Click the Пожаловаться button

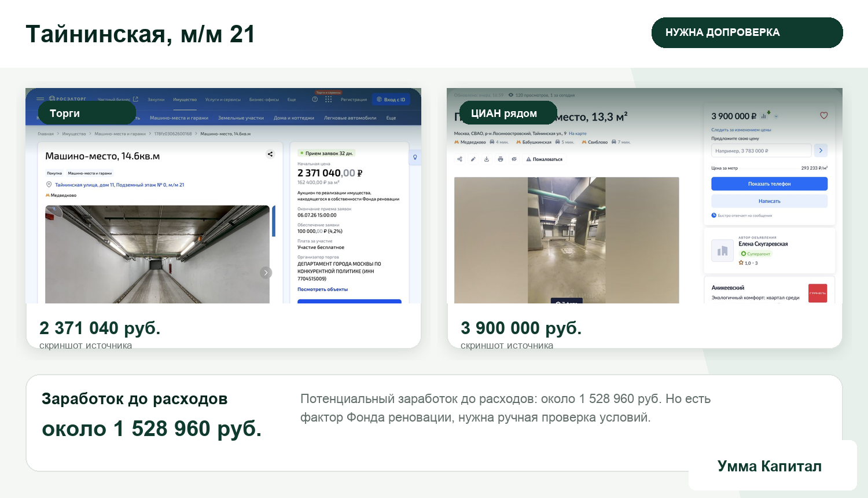[x=544, y=159]
